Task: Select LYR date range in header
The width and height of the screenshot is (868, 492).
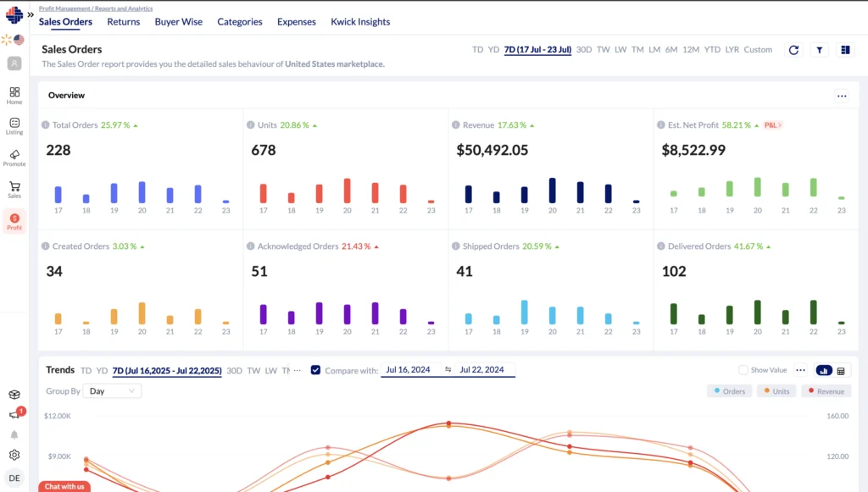Action: pos(732,49)
